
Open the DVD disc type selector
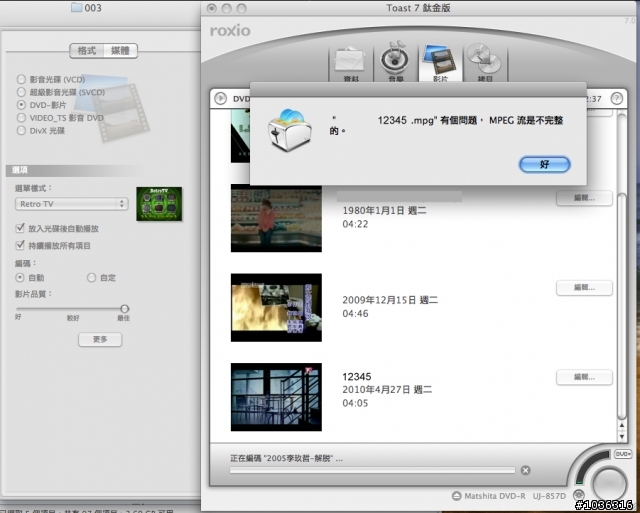pyautogui.click(x=623, y=454)
